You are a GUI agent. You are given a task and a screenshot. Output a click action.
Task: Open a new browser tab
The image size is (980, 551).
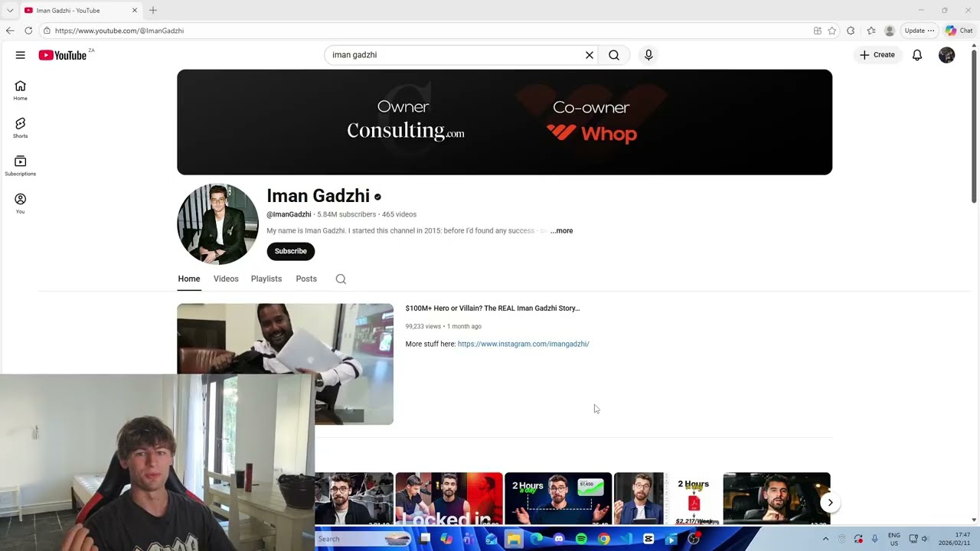[x=153, y=11]
